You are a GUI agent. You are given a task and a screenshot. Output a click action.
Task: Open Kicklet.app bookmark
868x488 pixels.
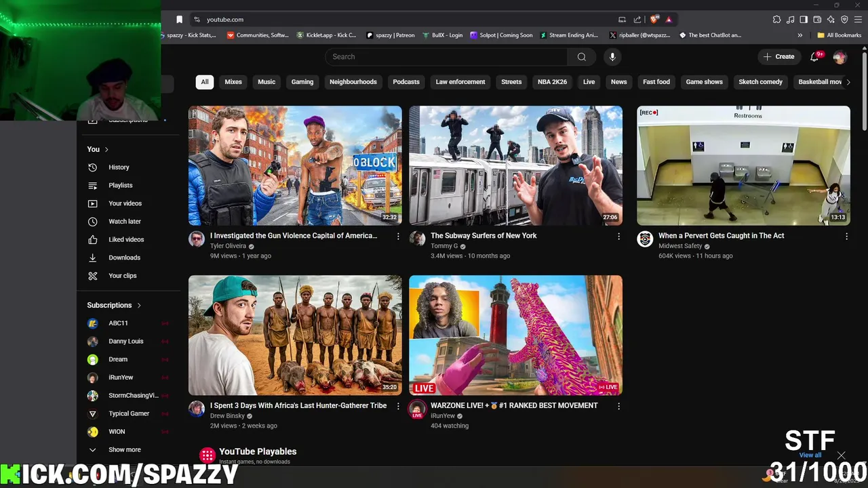(327, 35)
